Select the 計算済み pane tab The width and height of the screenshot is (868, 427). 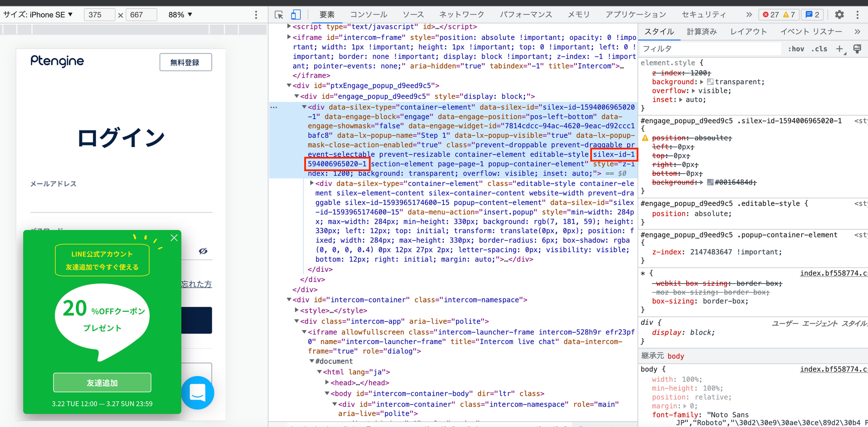[702, 32]
